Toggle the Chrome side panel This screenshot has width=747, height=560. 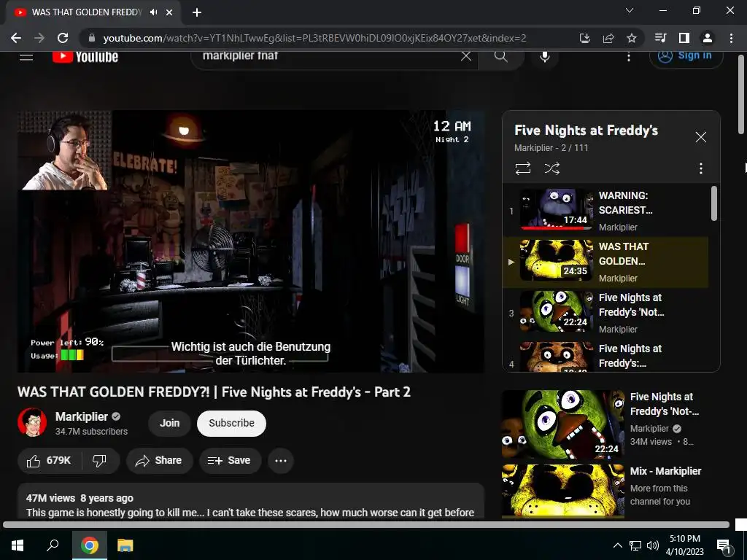(684, 38)
